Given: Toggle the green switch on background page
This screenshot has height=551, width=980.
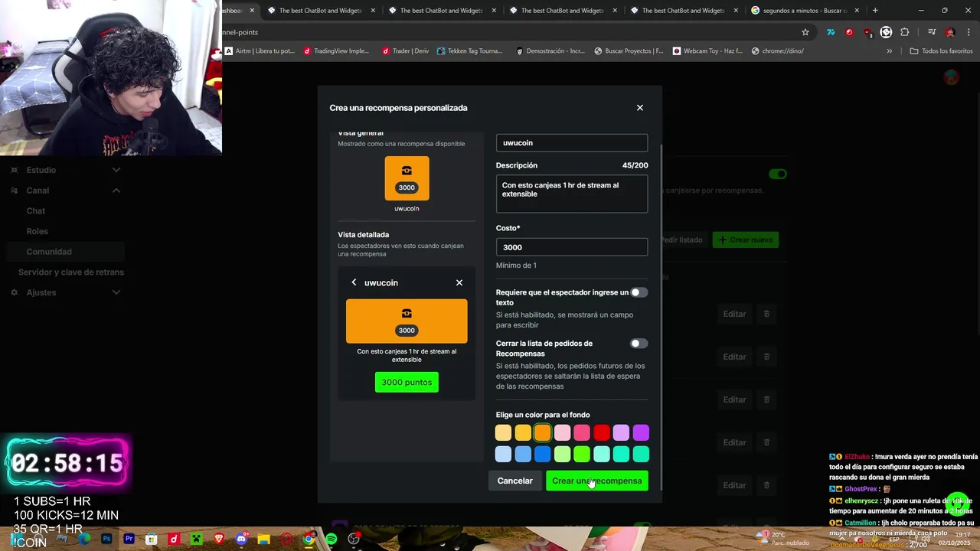Looking at the screenshot, I should click(x=777, y=174).
